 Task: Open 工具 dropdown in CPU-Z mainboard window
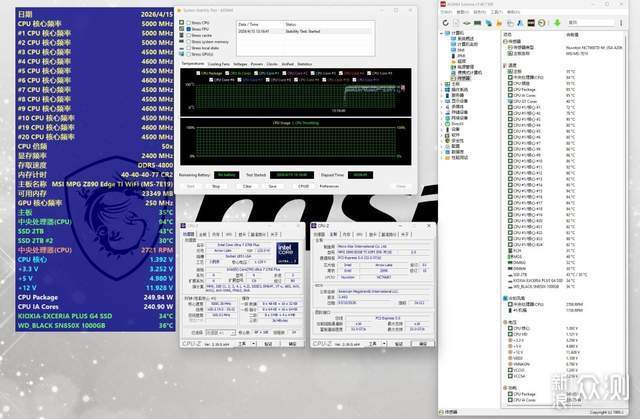point(383,344)
